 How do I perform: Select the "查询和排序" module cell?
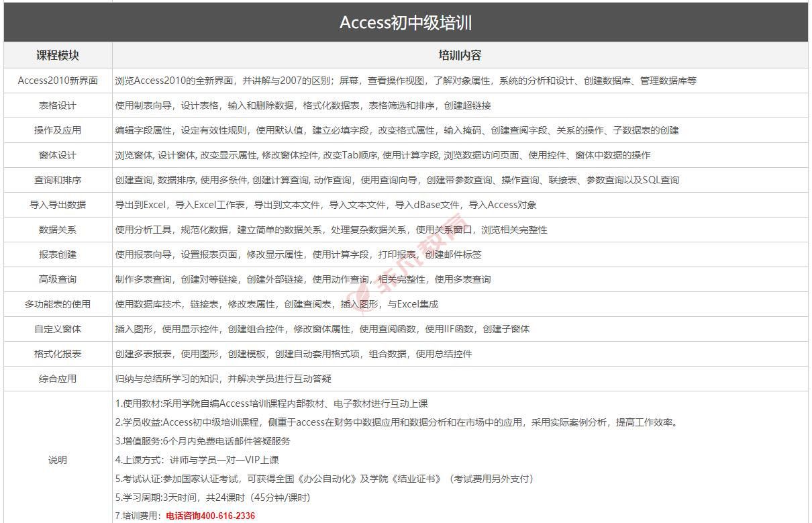click(58, 180)
